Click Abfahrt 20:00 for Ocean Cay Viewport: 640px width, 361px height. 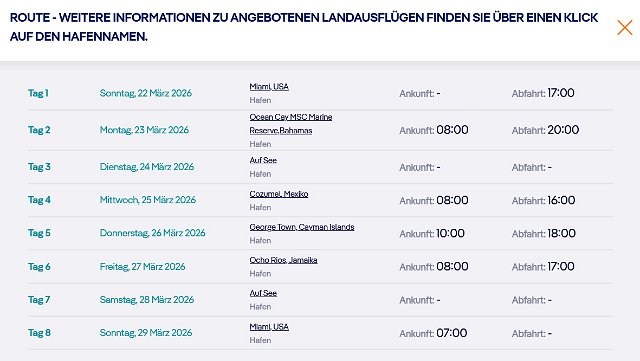(545, 130)
